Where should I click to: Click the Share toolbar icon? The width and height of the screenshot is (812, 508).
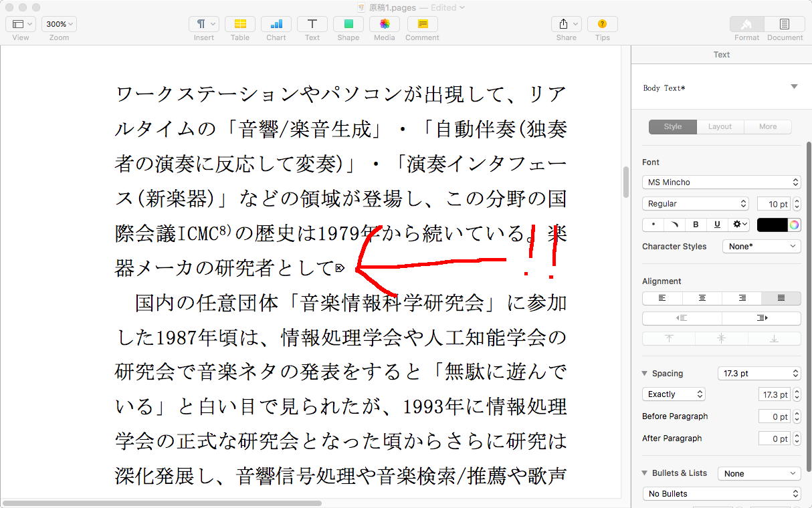coord(566,24)
